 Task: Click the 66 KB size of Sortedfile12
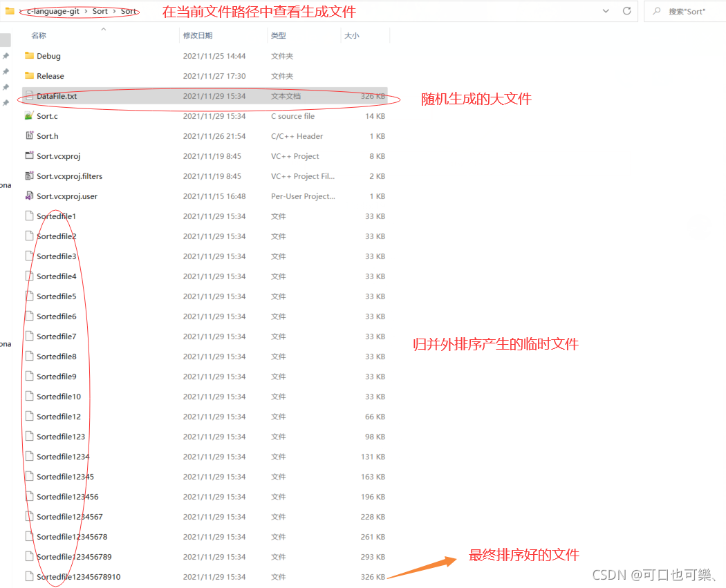[375, 417]
